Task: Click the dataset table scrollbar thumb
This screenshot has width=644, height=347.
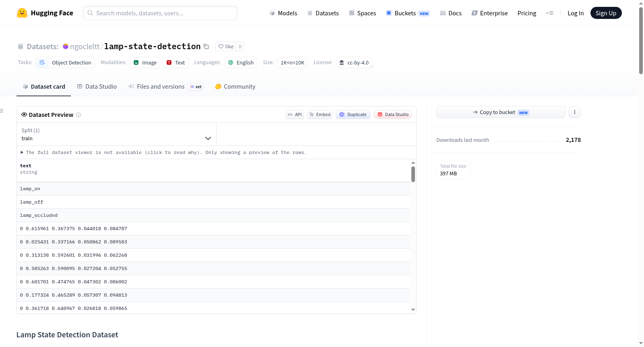Action: coord(413,174)
